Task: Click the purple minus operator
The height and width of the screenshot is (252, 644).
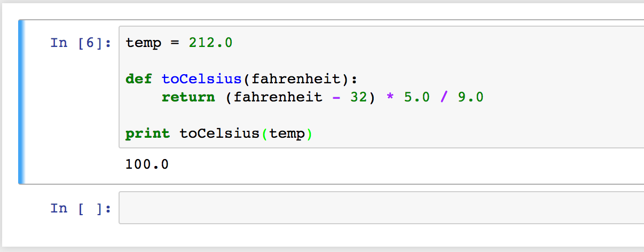Action: (336, 97)
